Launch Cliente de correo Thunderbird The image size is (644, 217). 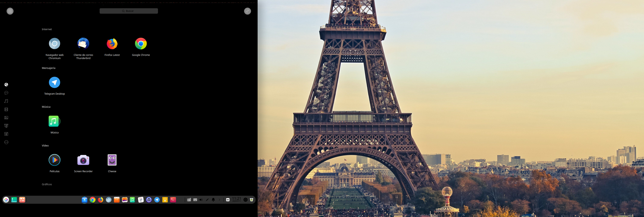point(83,44)
